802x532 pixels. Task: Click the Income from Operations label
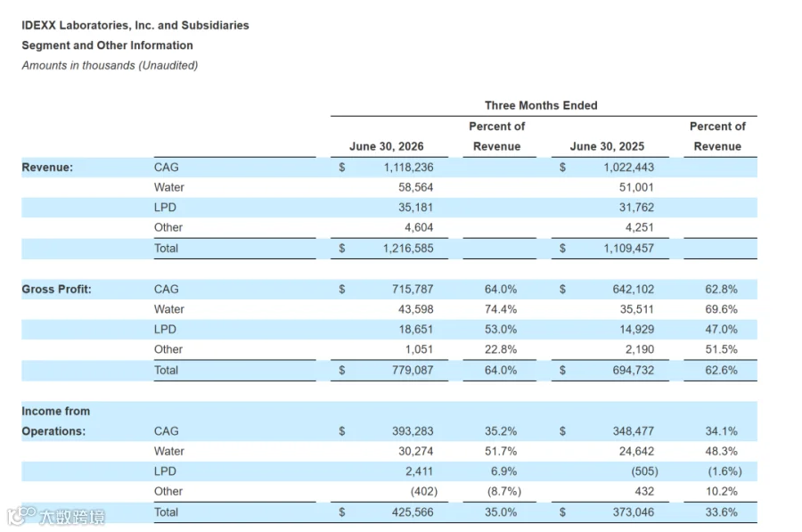(x=55, y=421)
